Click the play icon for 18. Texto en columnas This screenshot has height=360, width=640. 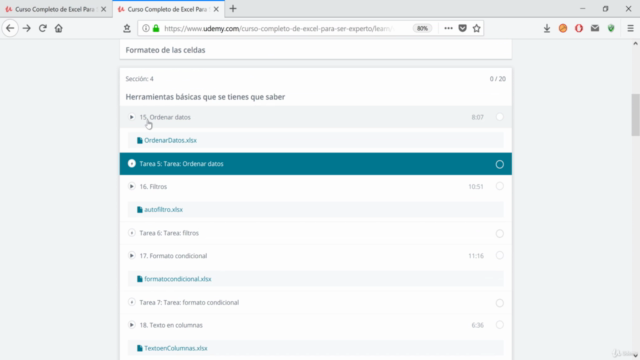coord(131,325)
